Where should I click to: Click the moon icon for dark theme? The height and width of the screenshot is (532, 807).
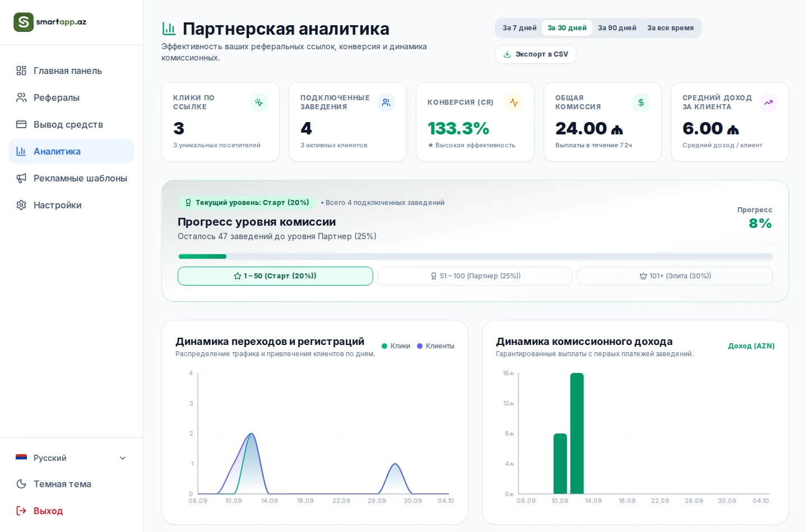pyautogui.click(x=21, y=484)
